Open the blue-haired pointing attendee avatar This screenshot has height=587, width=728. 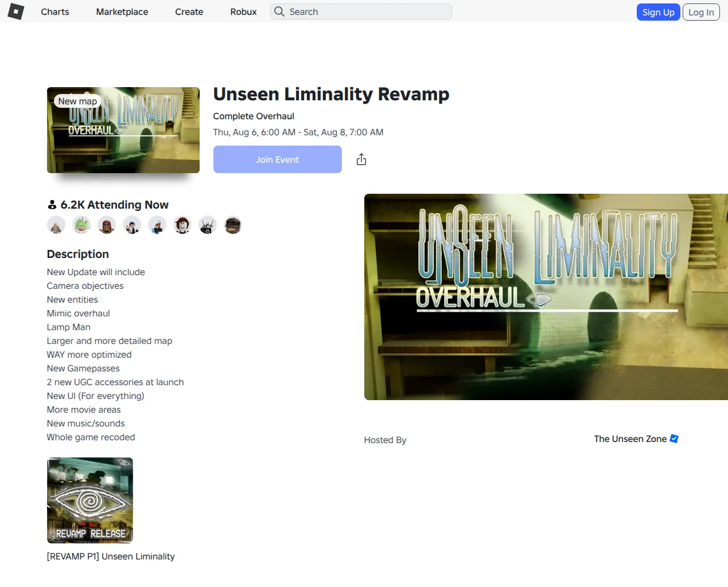click(x=132, y=225)
